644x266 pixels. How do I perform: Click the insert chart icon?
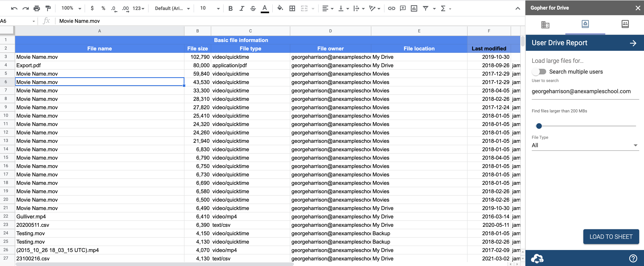point(414,8)
